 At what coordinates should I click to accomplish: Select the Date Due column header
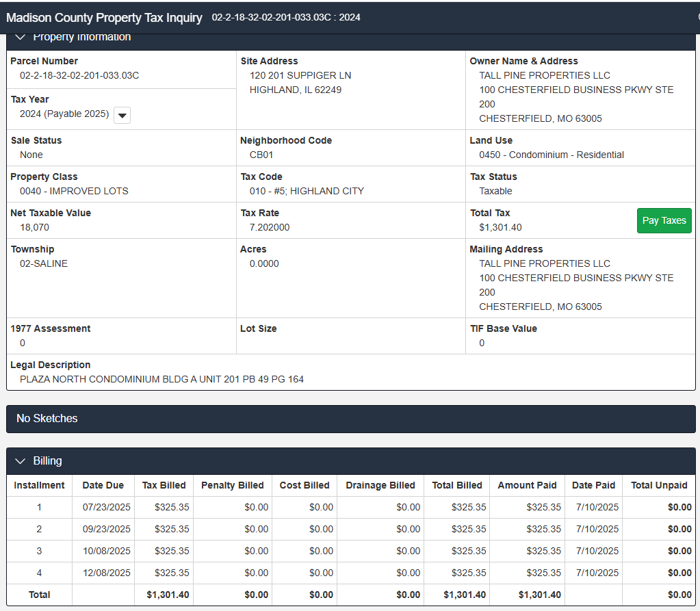pyautogui.click(x=103, y=485)
